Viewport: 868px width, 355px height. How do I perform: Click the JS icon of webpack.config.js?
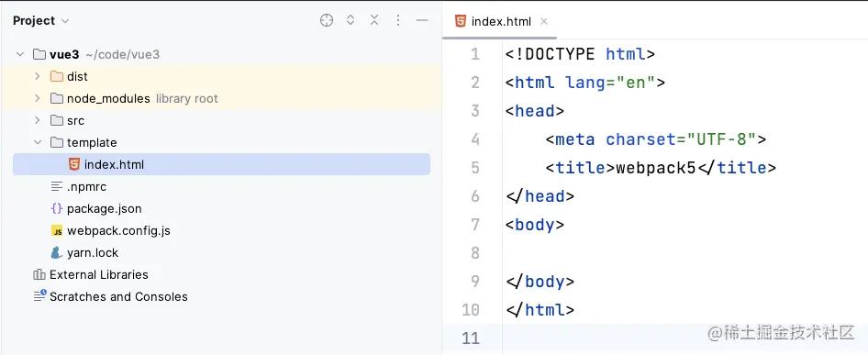click(57, 231)
